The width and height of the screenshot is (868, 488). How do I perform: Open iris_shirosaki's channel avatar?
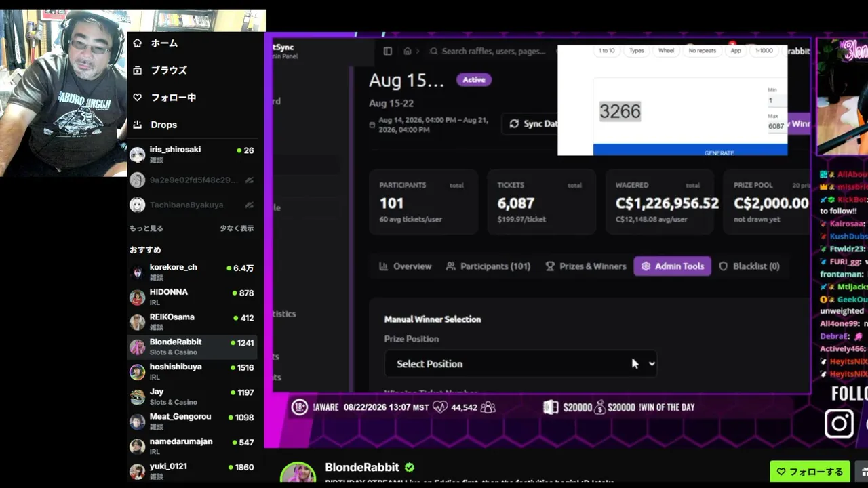tap(138, 155)
